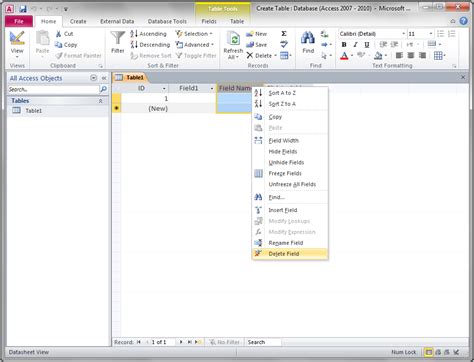Click the navigation pane Search box
The image size is (474, 362).
[x=53, y=89]
